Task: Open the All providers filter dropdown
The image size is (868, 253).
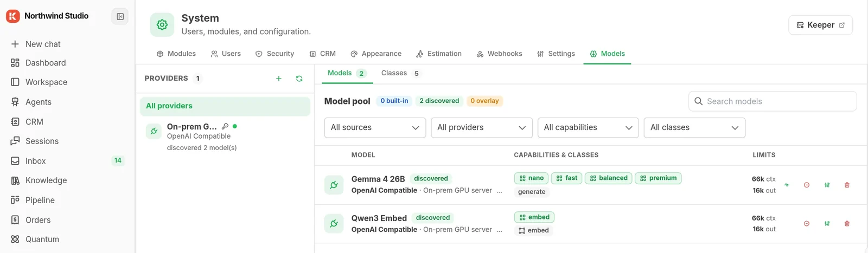Action: (x=482, y=128)
